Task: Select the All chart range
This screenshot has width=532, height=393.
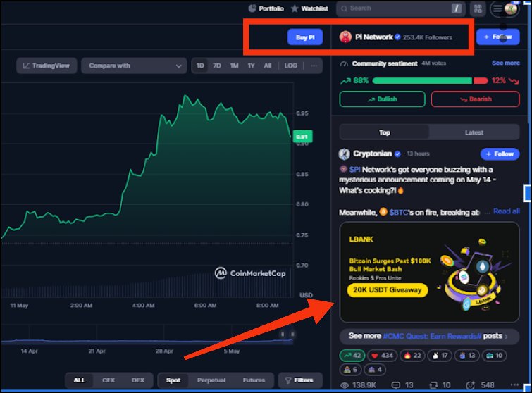Action: click(x=268, y=65)
